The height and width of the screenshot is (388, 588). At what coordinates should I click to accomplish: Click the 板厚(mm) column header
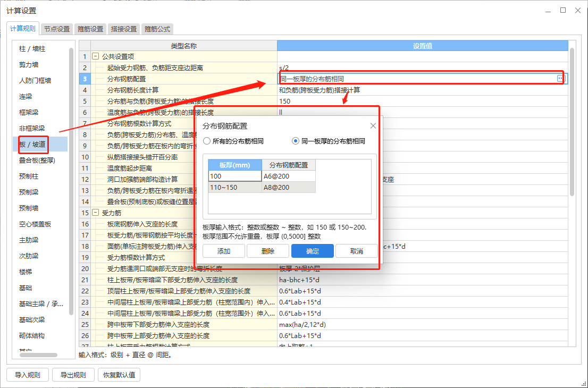pos(235,165)
